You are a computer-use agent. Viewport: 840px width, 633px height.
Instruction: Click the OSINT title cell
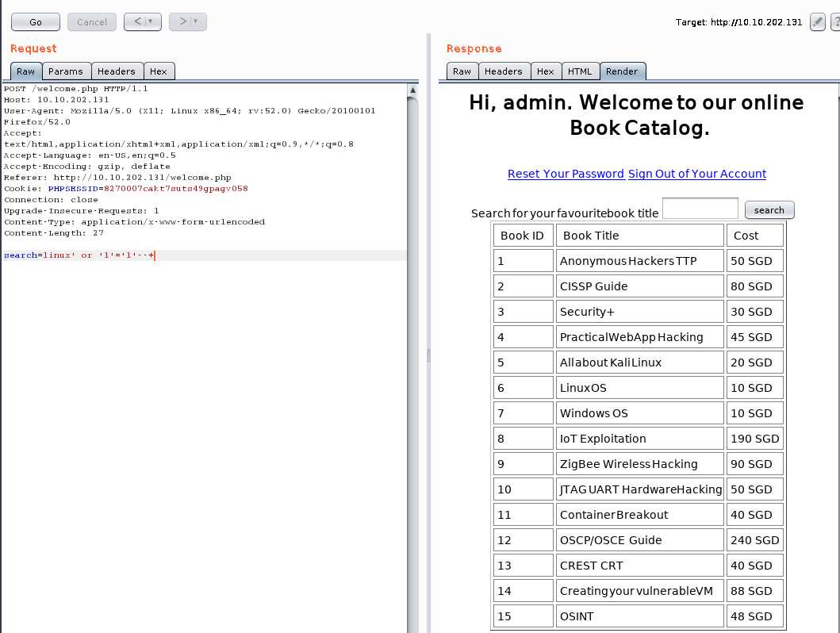tap(639, 616)
